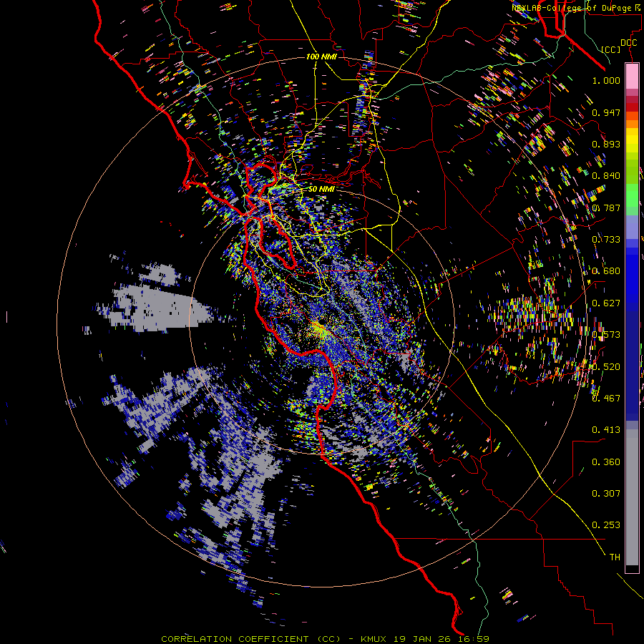This screenshot has height=644, width=644.
Task: Select the 0.840 scale value
Action: click(x=606, y=176)
